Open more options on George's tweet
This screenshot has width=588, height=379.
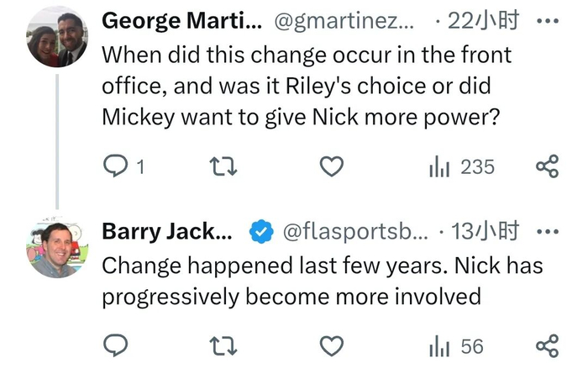pyautogui.click(x=547, y=22)
